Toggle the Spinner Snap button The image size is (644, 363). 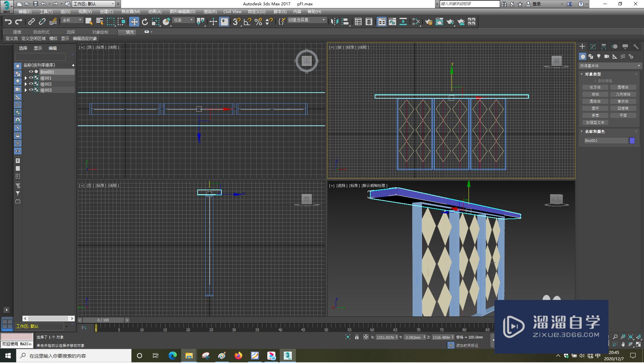pos(269,22)
